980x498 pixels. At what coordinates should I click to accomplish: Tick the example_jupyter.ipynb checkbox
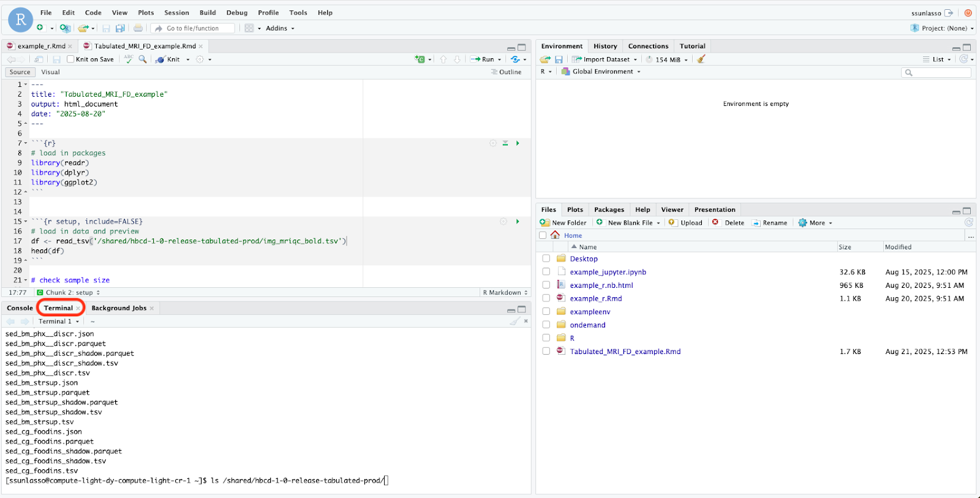[x=546, y=271]
